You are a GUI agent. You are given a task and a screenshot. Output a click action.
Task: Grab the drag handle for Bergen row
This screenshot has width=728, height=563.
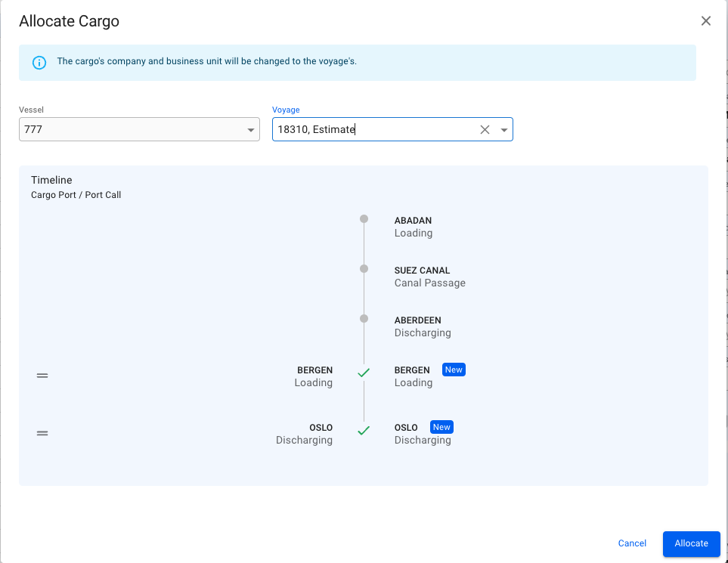(42, 376)
